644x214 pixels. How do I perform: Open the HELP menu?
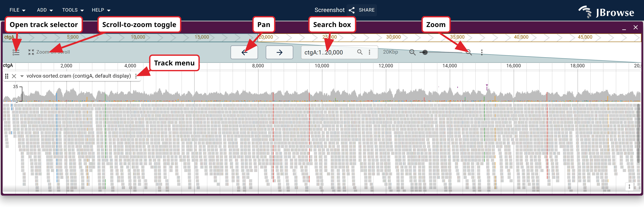click(101, 10)
